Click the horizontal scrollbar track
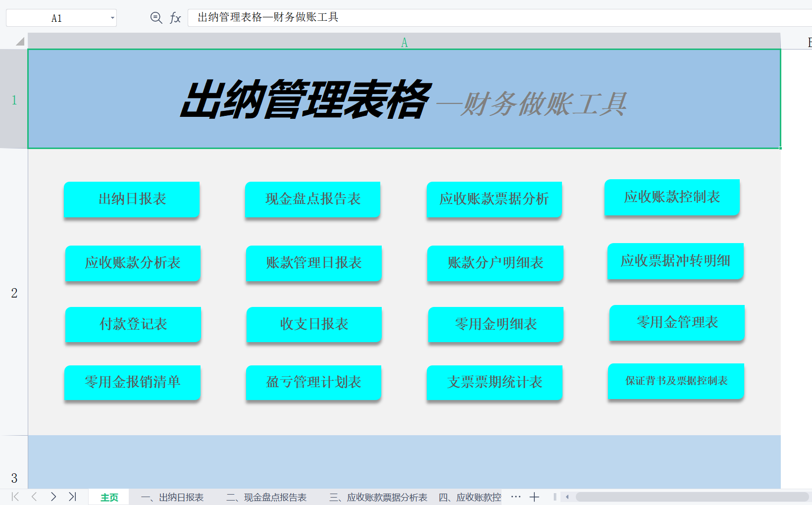Screen dimensions: 812x505 (692, 497)
